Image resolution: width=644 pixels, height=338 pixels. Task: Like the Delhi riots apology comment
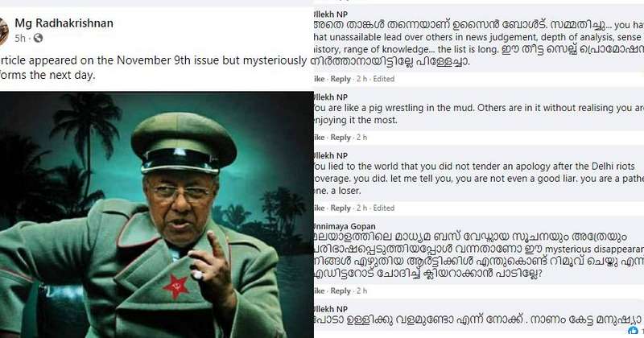tap(319, 208)
